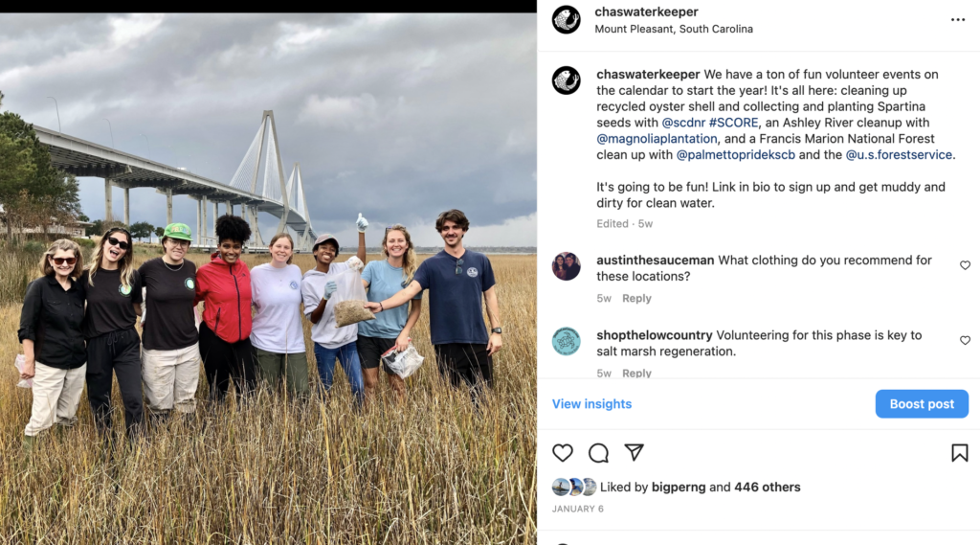
Task: Open Mount Pleasant, South Carolina location
Action: (x=674, y=29)
